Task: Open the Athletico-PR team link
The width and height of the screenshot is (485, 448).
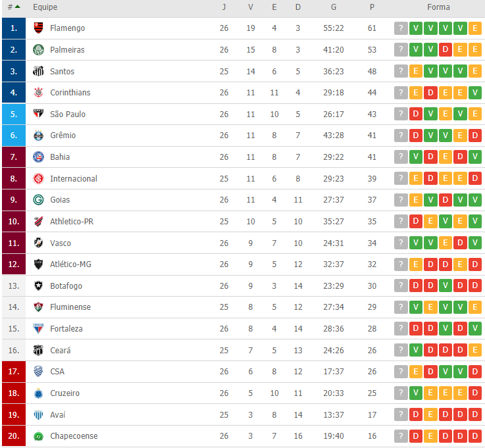Action: 72,222
